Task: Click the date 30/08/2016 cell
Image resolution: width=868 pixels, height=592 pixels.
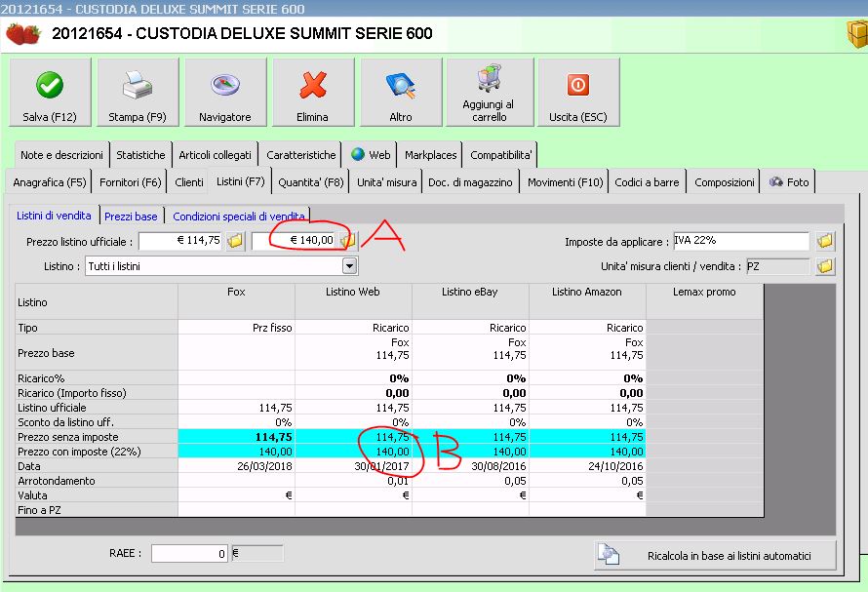Action: [x=470, y=466]
